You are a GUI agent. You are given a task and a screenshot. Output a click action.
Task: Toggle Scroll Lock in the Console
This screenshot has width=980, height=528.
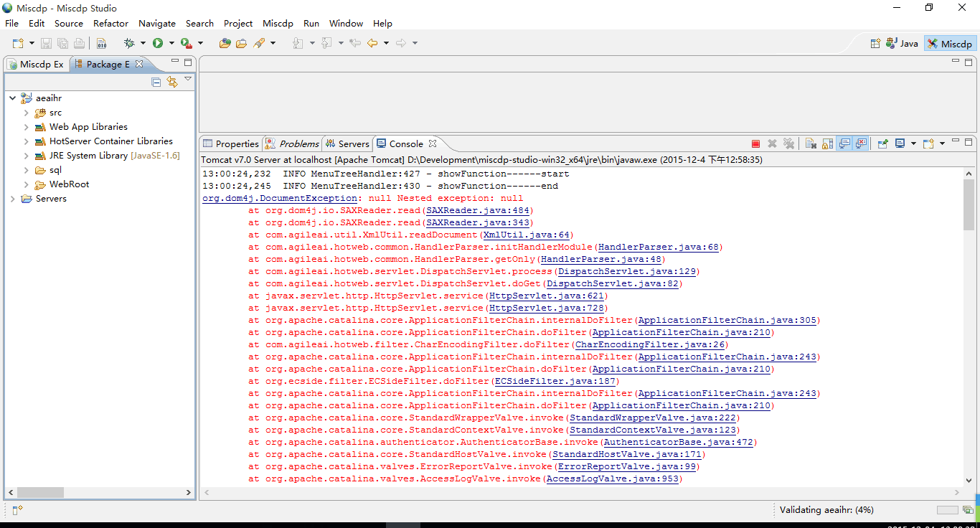[827, 143]
